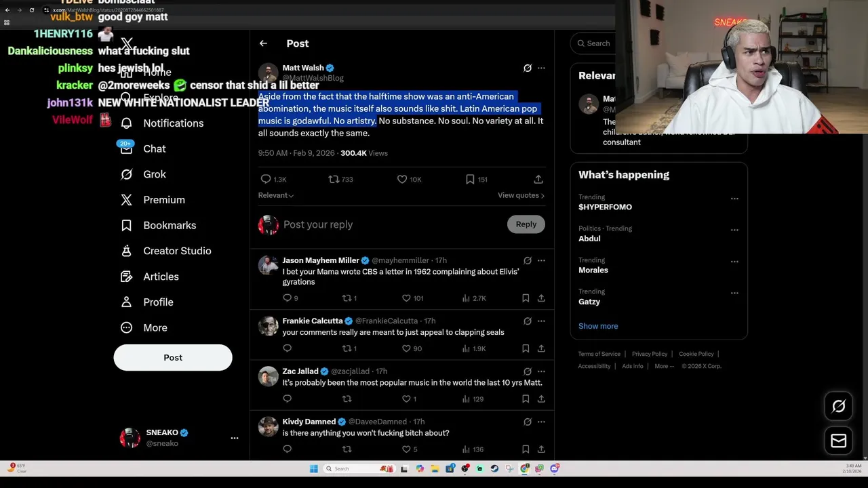Bookmark Jason Mayhem Miller's reply
Viewport: 868px width, 488px height.
coord(526,298)
